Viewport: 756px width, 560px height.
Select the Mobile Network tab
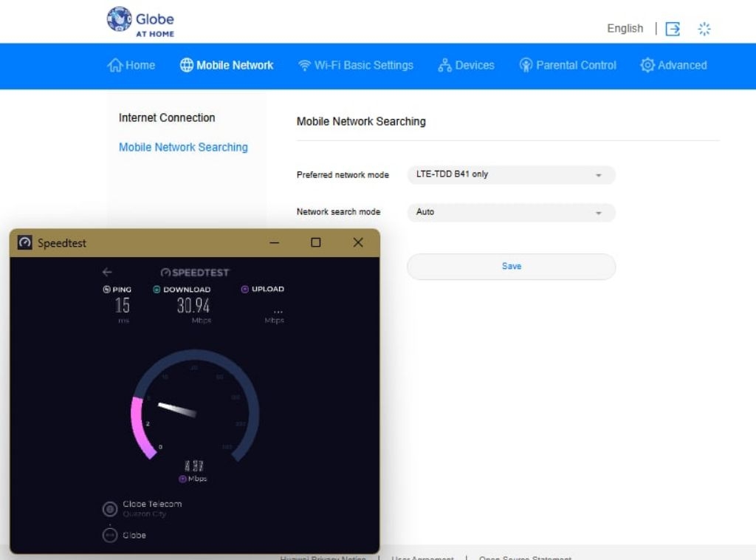[227, 65]
